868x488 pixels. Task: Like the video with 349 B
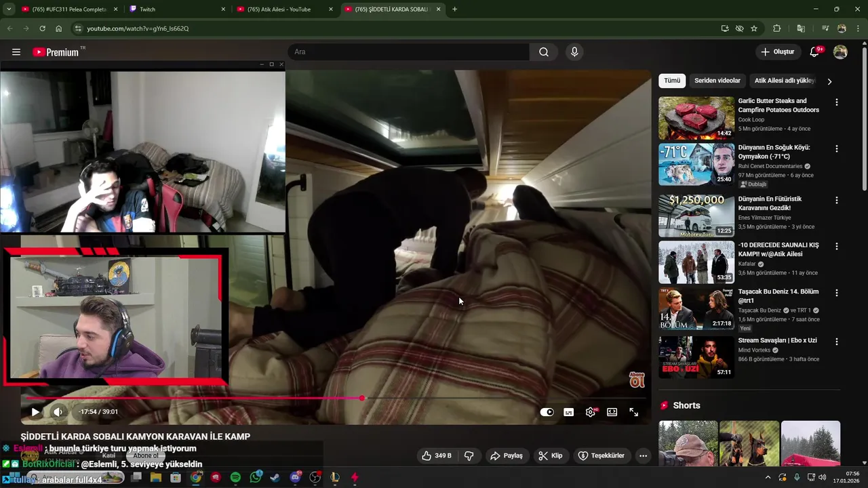tap(436, 455)
